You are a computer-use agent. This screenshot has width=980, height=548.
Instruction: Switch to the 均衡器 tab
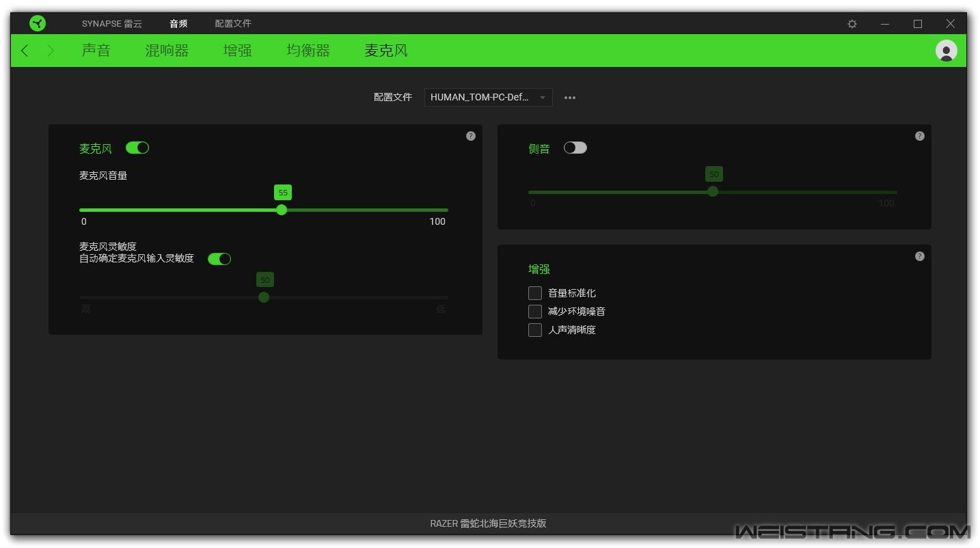pos(308,51)
